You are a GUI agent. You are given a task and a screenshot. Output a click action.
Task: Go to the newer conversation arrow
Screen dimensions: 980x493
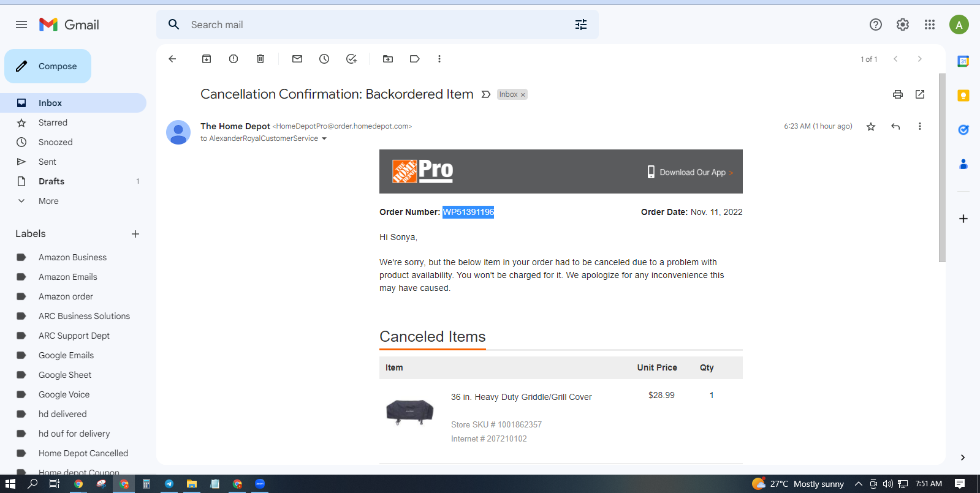click(895, 59)
